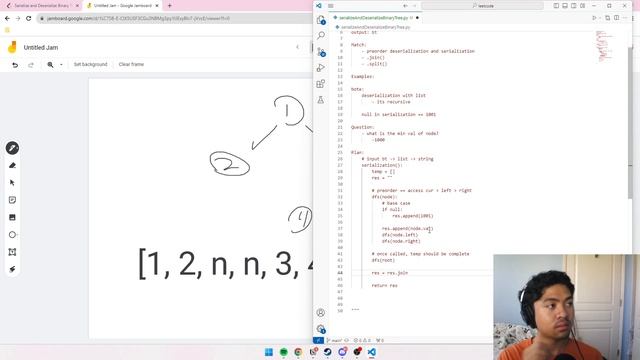Image resolution: width=640 pixels, height=360 pixels.
Task: Open the Jamboard home logo
Action: tap(12, 47)
